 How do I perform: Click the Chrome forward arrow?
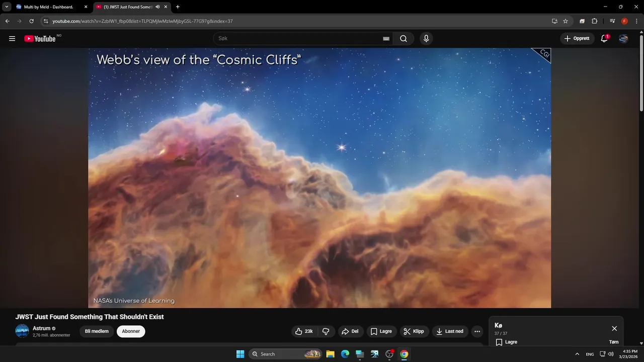tap(20, 21)
